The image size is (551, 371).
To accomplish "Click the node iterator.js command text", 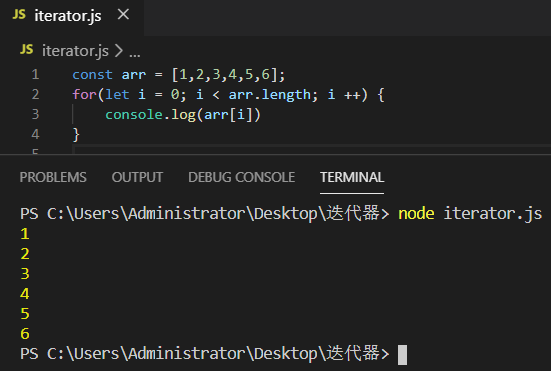I will [x=470, y=214].
